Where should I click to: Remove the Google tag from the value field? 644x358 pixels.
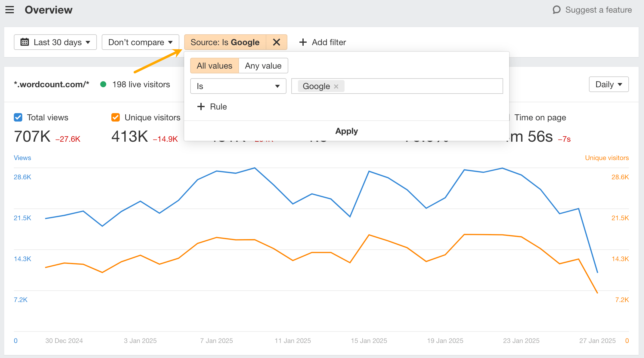[x=336, y=86]
